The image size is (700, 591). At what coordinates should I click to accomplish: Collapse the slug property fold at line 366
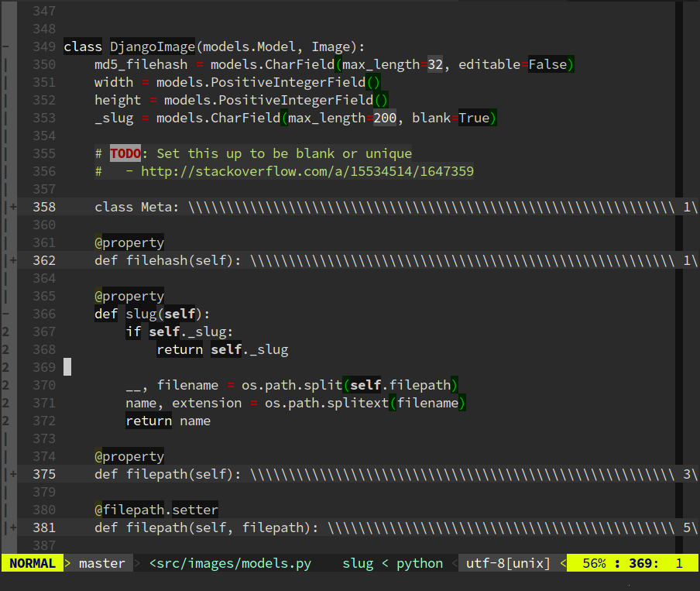(x=6, y=314)
